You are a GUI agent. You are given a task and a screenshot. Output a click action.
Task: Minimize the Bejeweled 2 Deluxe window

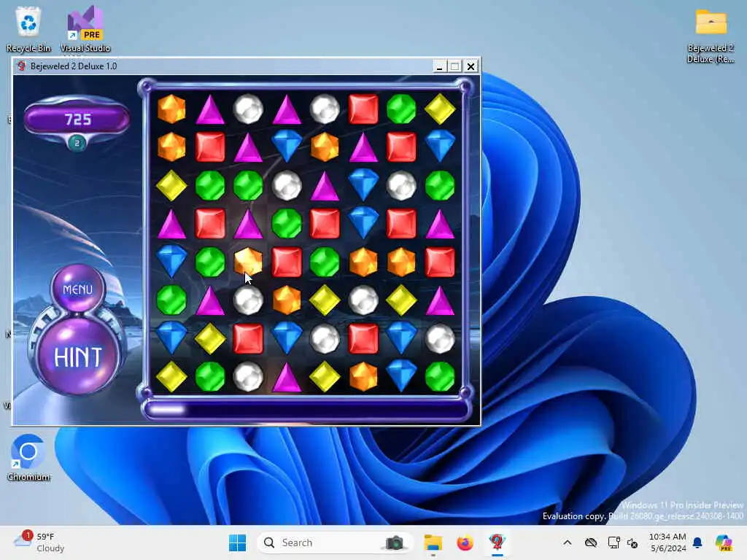coord(439,66)
